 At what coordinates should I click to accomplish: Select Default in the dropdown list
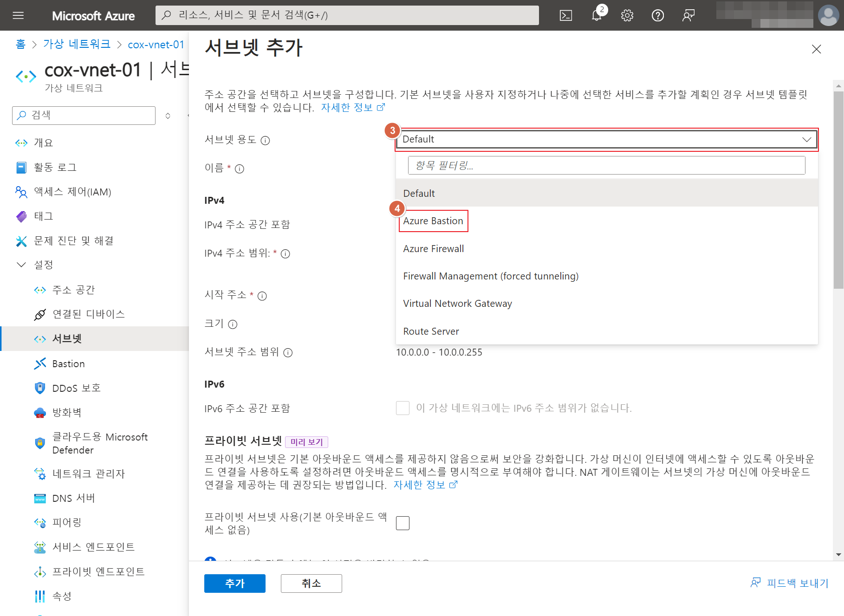[x=606, y=193]
